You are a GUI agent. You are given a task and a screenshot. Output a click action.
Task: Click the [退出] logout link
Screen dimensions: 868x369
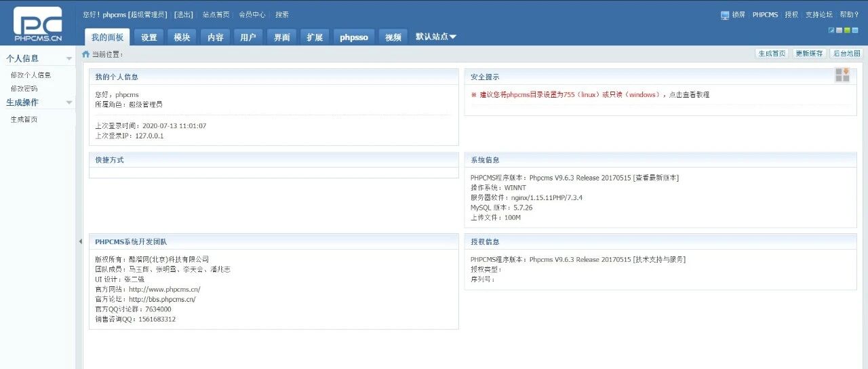(x=183, y=14)
